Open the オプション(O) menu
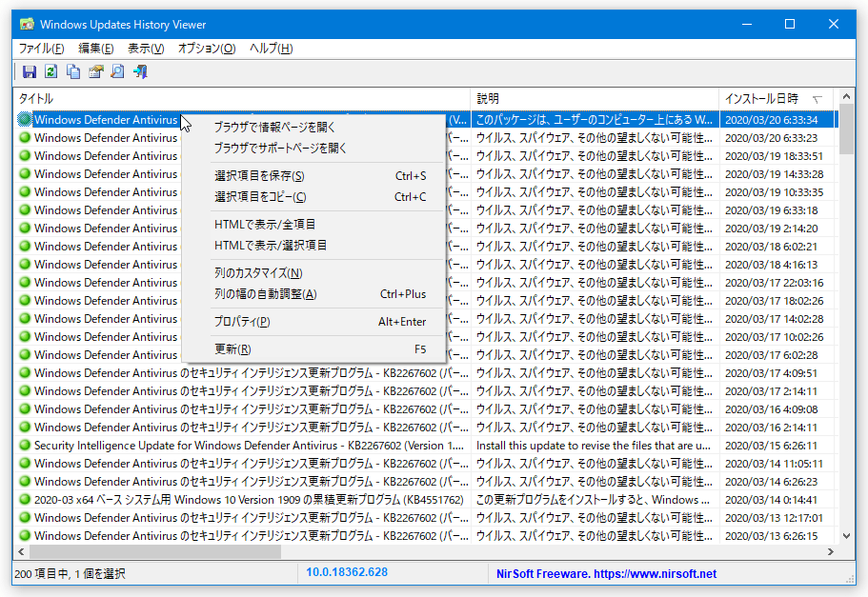 (207, 49)
